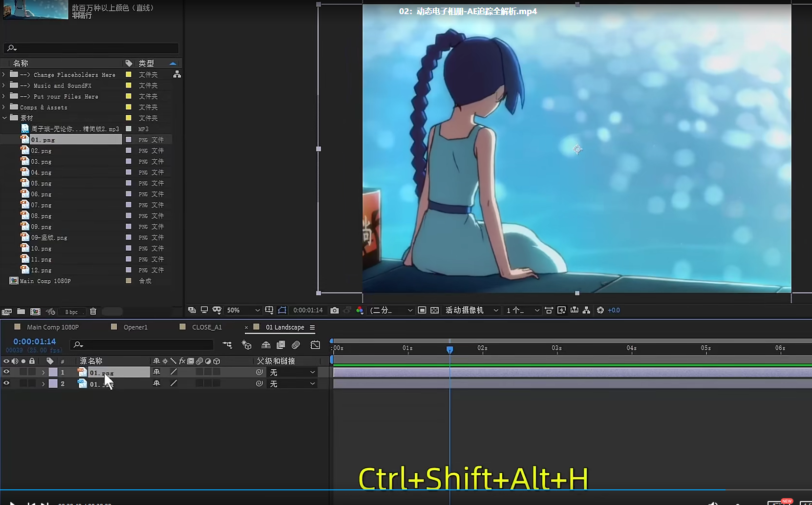Toggle the quality switch on layer 1
The image size is (812, 505).
coord(173,372)
